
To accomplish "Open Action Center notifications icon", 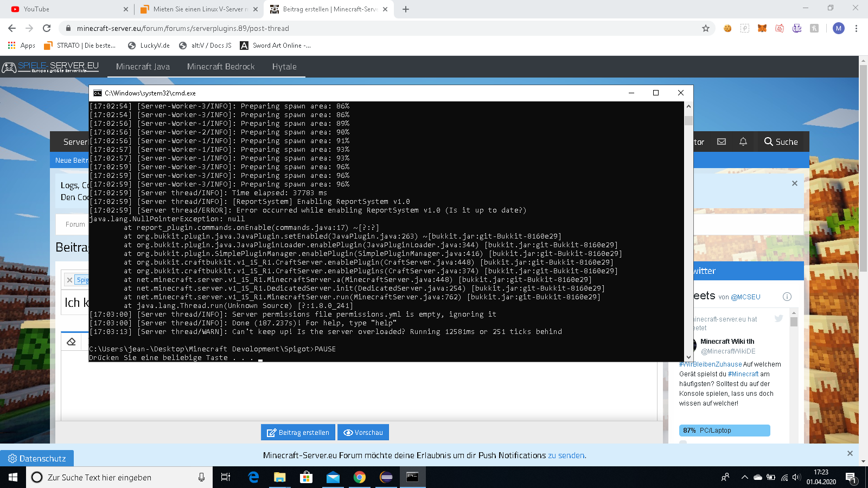I will [x=851, y=478].
